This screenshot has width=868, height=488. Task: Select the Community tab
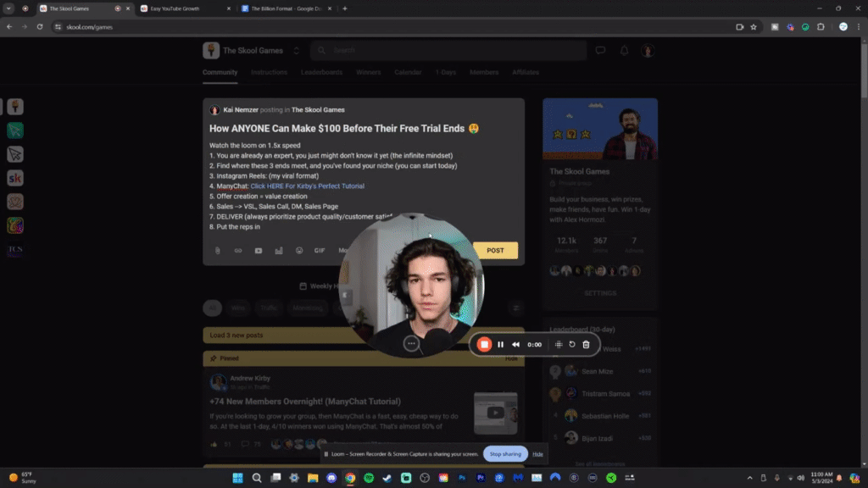coord(220,73)
